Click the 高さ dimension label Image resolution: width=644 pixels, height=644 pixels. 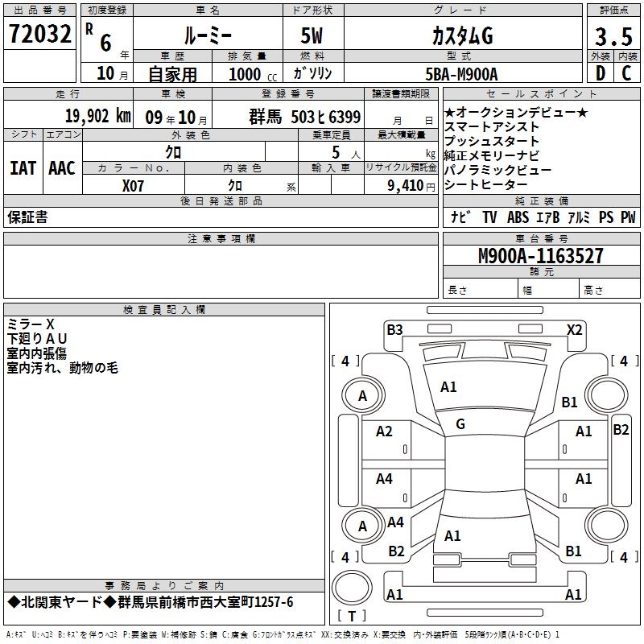(593, 291)
